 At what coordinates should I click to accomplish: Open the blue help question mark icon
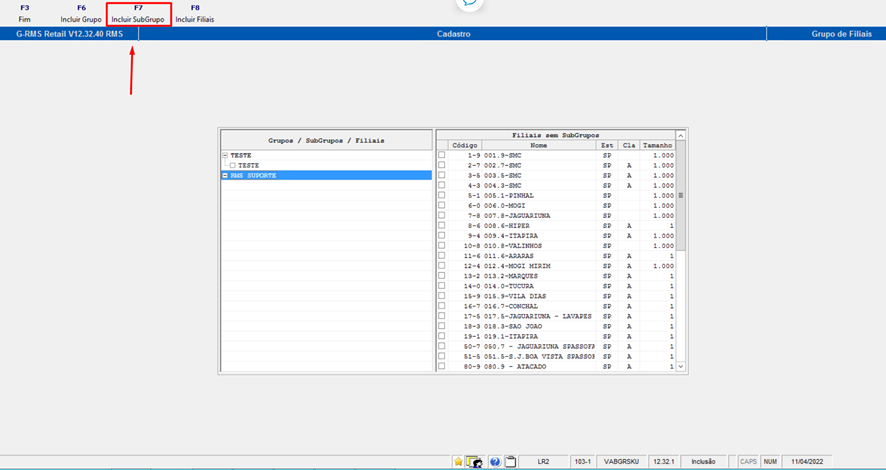tap(495, 462)
